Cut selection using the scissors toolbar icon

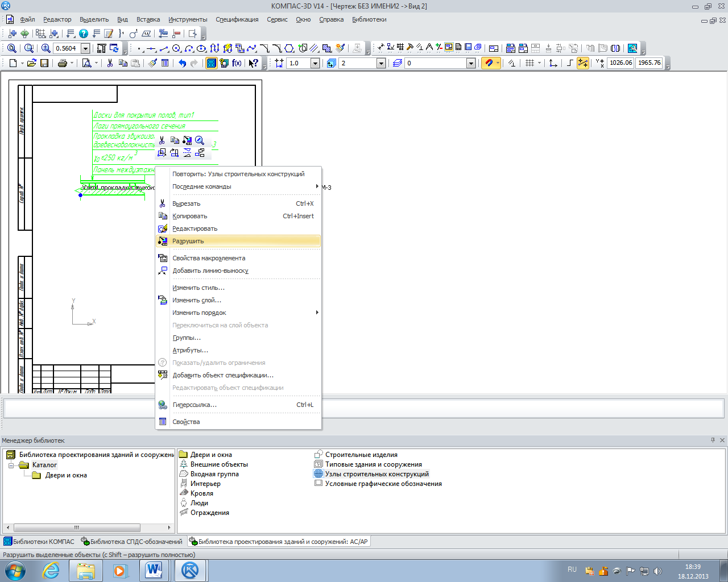(x=110, y=63)
